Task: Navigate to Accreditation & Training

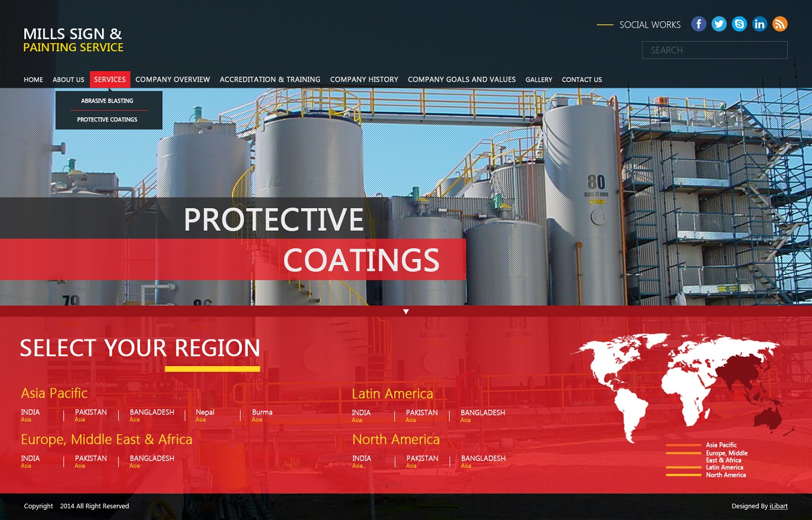Action: [270, 80]
